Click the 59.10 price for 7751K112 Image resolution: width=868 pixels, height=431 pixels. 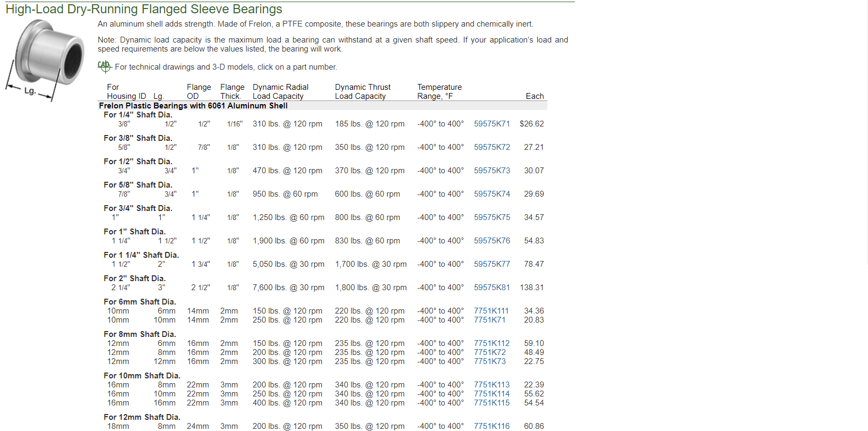pyautogui.click(x=534, y=343)
